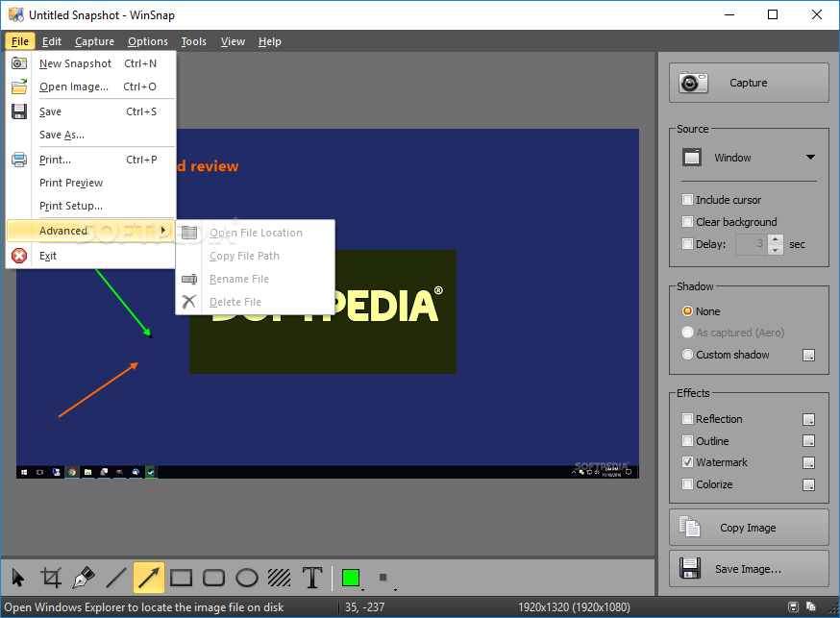
Task: Select the Pen drawing tool
Action: [x=84, y=578]
